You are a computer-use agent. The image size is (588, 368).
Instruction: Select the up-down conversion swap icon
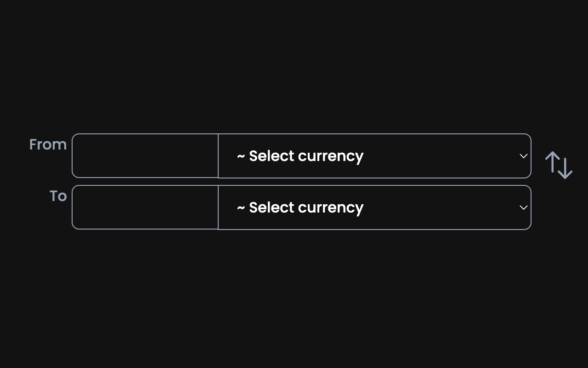pos(559,164)
